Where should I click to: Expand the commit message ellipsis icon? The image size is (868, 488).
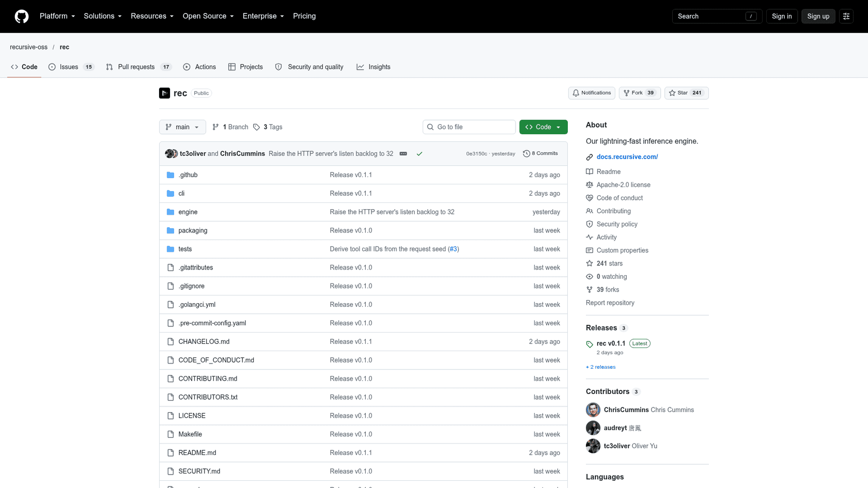click(404, 154)
